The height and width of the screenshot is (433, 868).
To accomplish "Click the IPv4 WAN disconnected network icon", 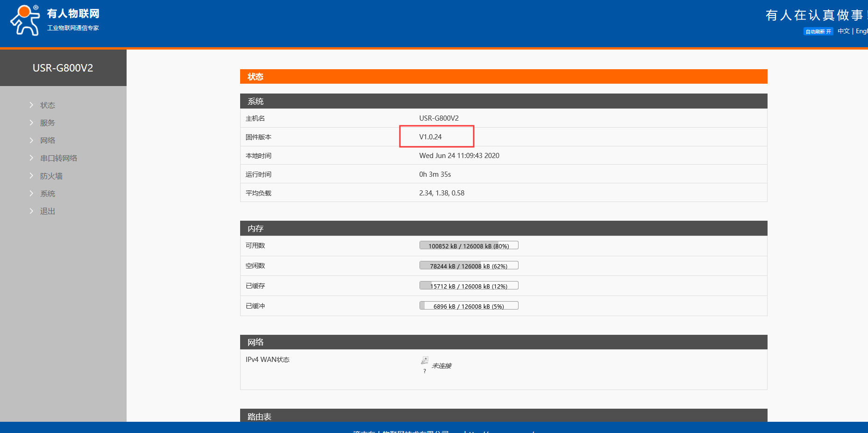I will coord(424,360).
